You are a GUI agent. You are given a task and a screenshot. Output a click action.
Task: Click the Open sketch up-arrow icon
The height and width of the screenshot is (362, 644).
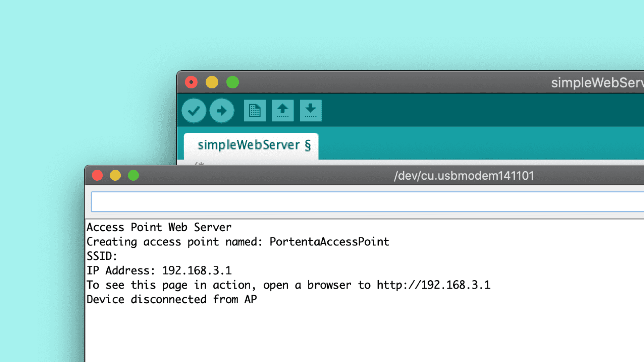pos(282,111)
